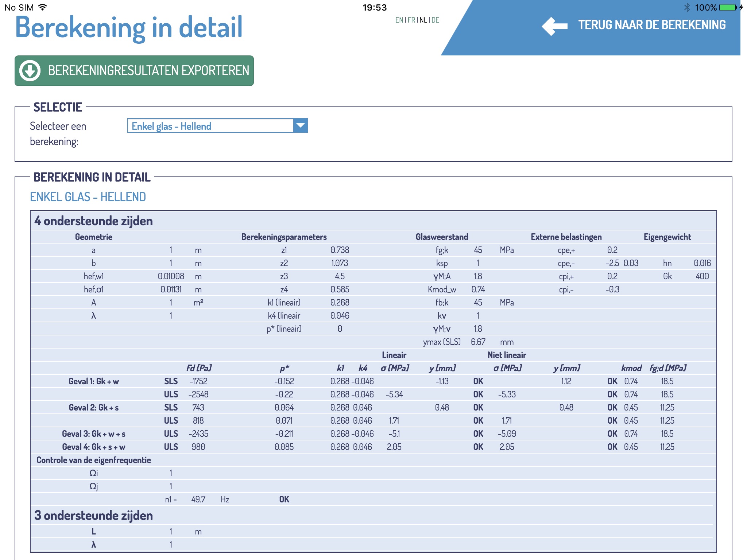Click the Enkel glas - Hellend heading
This screenshot has width=747, height=560.
(88, 197)
